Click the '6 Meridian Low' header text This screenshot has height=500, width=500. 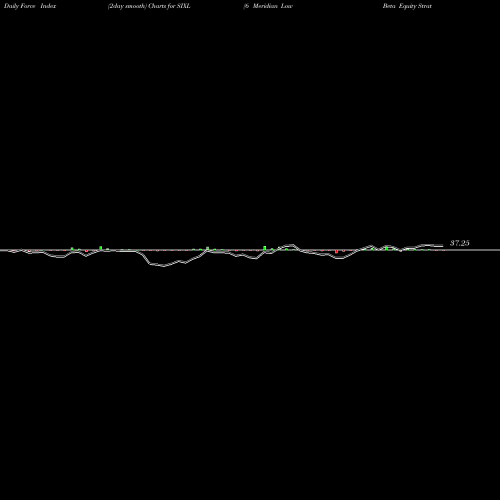click(268, 6)
